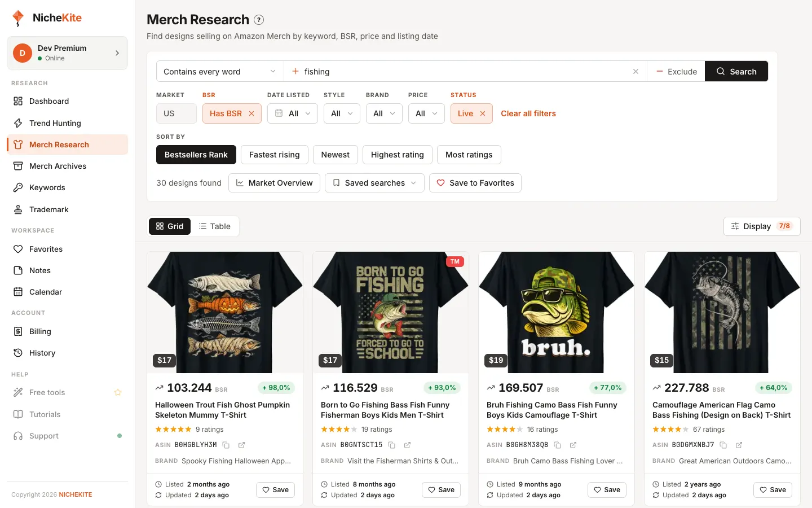Click the TM trademark badge on Born to Go Fishing
812x508 pixels.
point(455,261)
